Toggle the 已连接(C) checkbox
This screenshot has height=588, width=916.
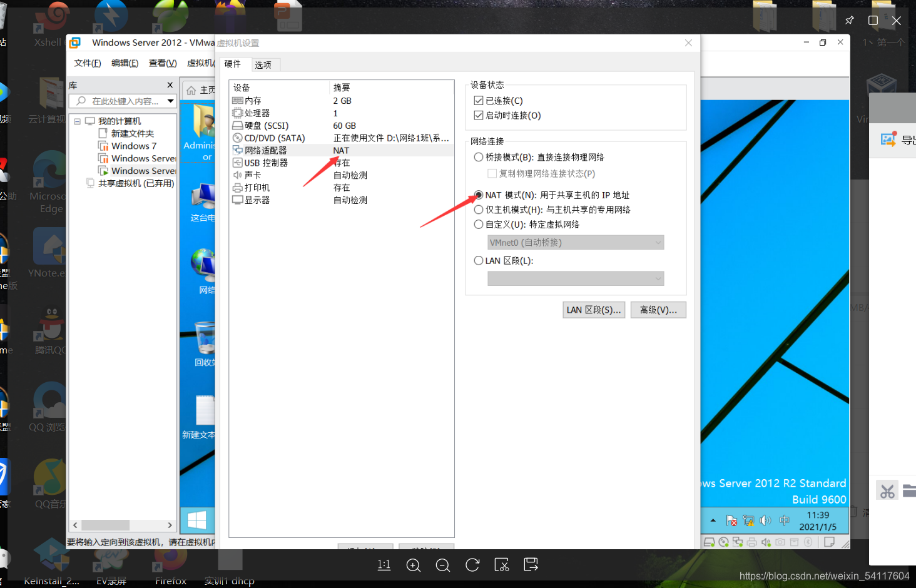[x=479, y=101]
